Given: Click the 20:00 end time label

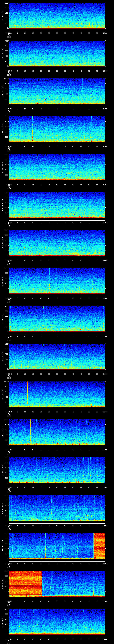Looking at the screenshot, I should 105,223.
